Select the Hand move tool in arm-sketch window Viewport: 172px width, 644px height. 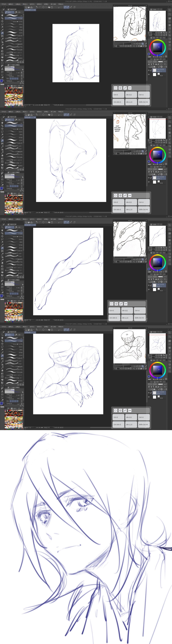tap(2, 15)
